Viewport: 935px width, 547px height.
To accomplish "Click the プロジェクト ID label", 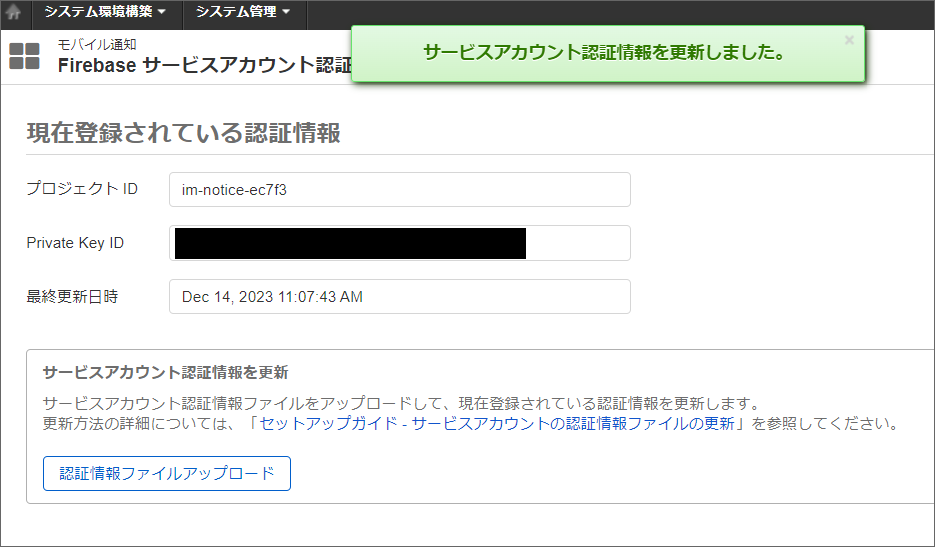I will point(82,188).
